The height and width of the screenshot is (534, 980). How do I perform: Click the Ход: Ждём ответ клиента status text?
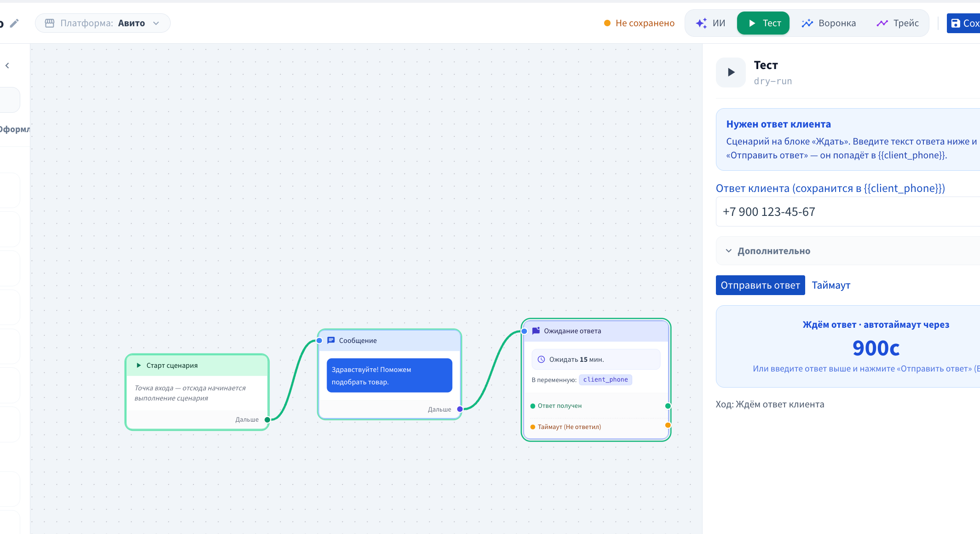770,405
